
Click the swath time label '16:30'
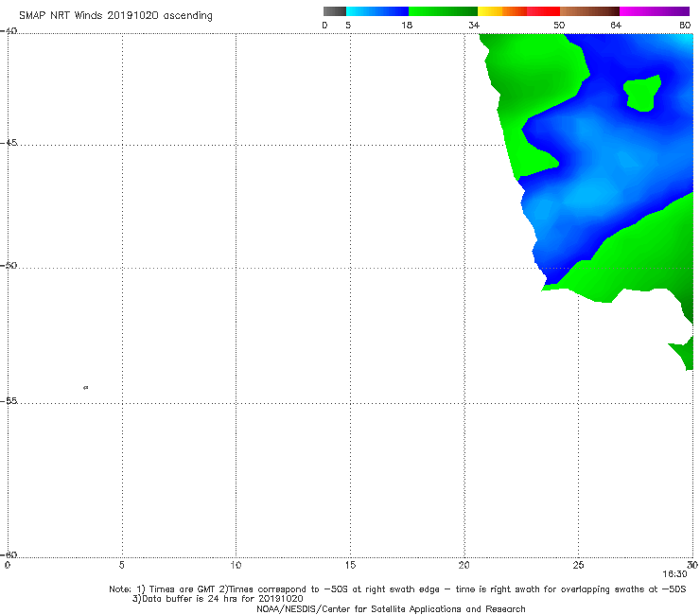coord(674,574)
